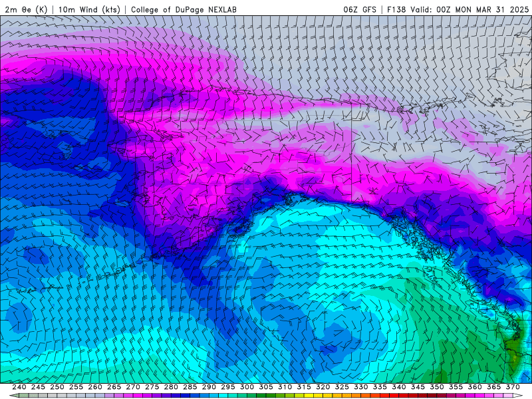532x399 pixels.
Task: Click the 285 legend value
Action: pos(190,387)
